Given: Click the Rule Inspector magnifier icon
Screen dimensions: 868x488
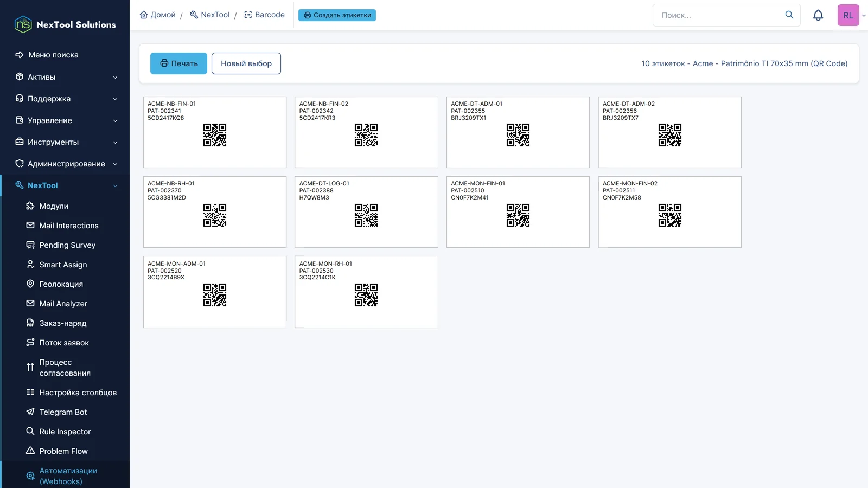Looking at the screenshot, I should [30, 432].
